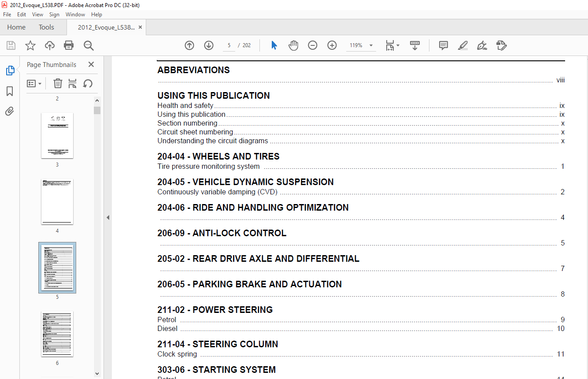Click the 'Clock spring' contents entry

[177, 354]
